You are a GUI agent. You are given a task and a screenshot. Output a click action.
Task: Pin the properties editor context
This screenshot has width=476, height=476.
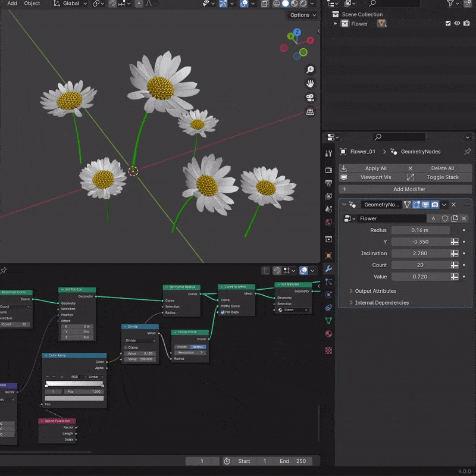[468, 152]
